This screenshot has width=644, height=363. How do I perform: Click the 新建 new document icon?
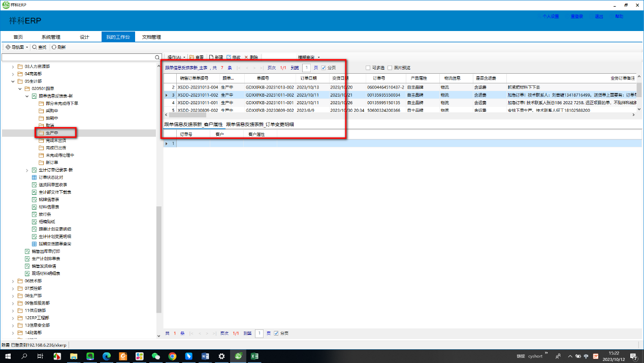click(x=211, y=57)
